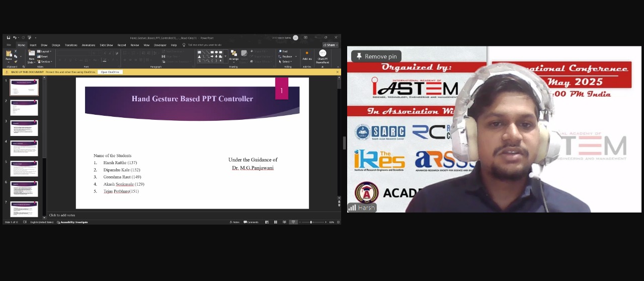Click the text 'Dr. M.G.Panjawani'

coord(253,168)
